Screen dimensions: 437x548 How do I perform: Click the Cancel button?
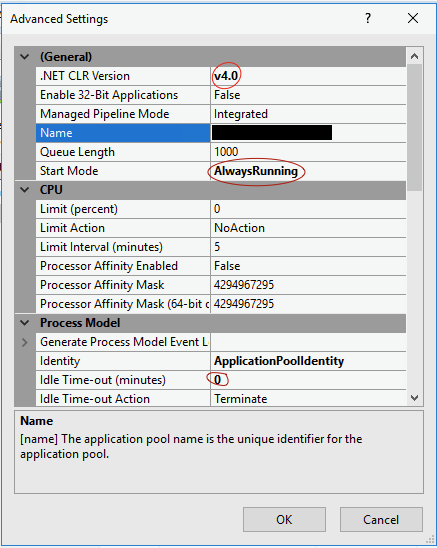(381, 519)
